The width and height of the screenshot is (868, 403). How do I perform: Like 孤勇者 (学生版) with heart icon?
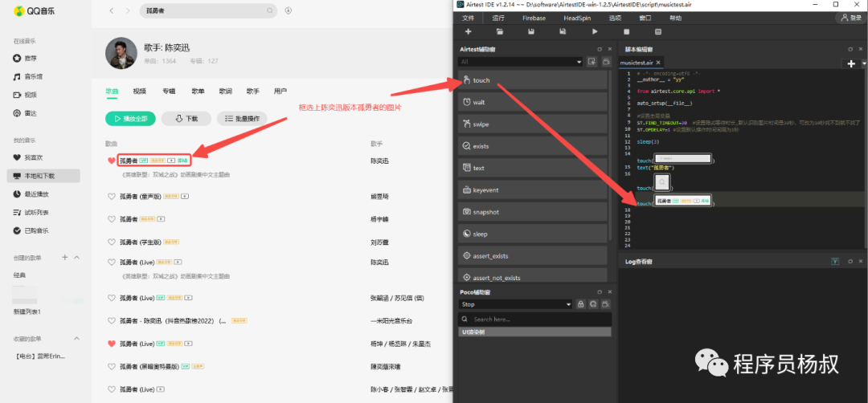coord(111,242)
